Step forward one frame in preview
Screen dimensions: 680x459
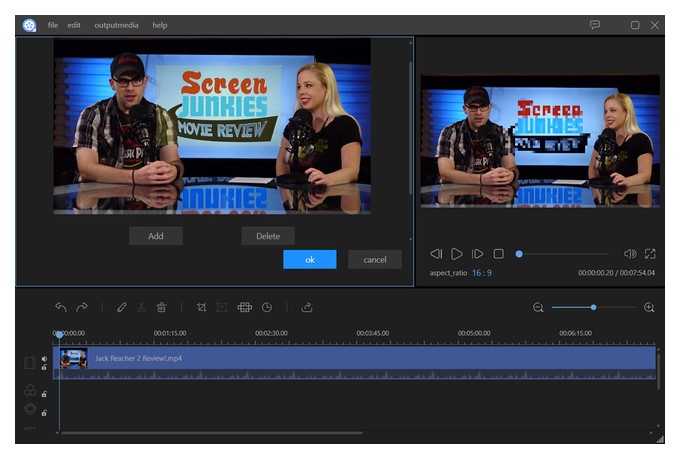coord(477,254)
